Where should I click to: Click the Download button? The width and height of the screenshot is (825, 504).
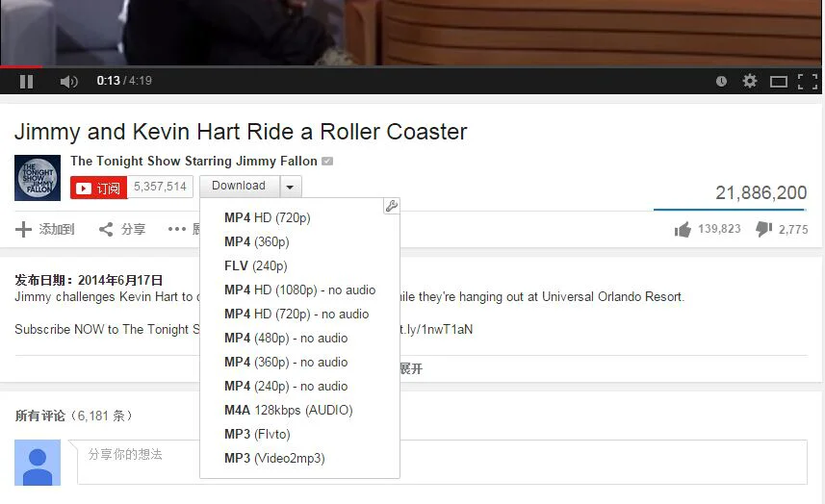tap(239, 186)
